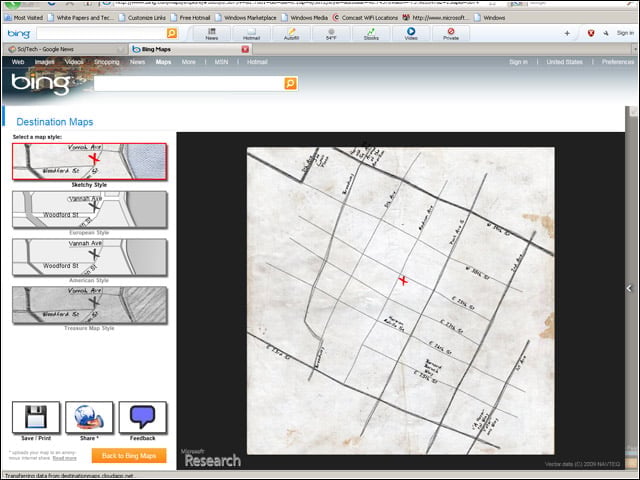The width and height of the screenshot is (640, 480).
Task: Open the Comcast WiFi Locations bookmark
Action: click(x=365, y=18)
